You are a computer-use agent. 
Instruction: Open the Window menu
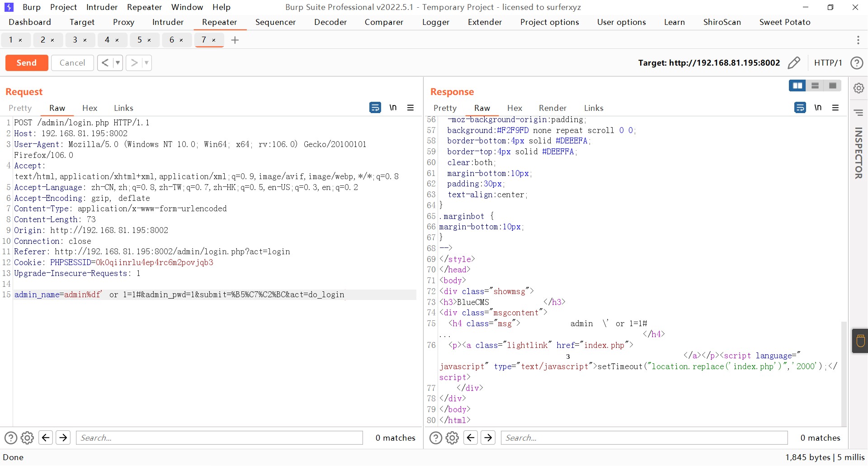[187, 7]
